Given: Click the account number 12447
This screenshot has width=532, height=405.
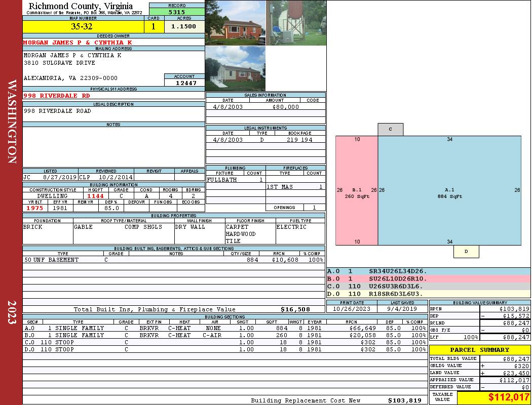Looking at the screenshot, I should 186,83.
